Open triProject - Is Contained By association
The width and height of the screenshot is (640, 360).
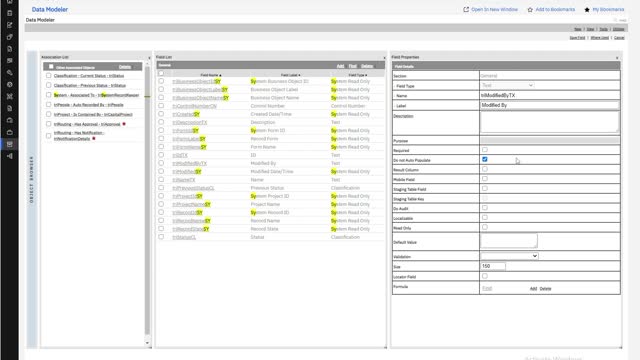click(x=93, y=114)
